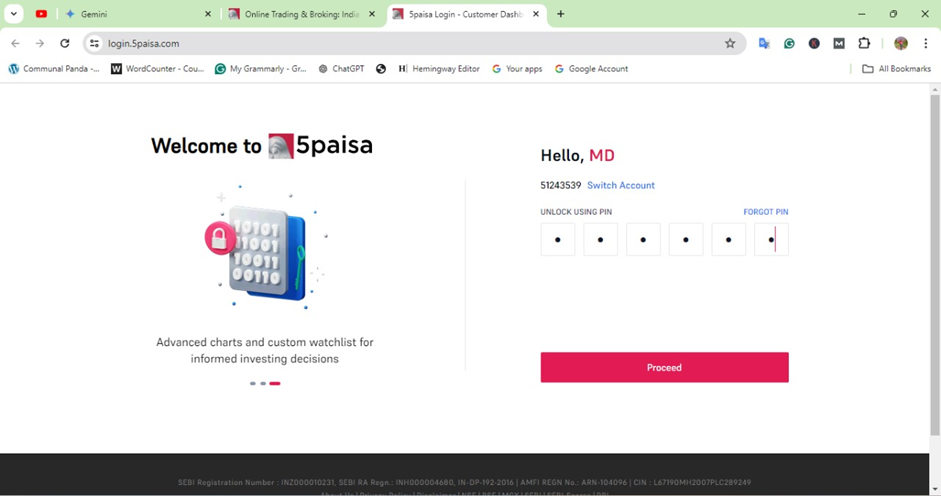Open the All Bookmarks folder

[897, 69]
